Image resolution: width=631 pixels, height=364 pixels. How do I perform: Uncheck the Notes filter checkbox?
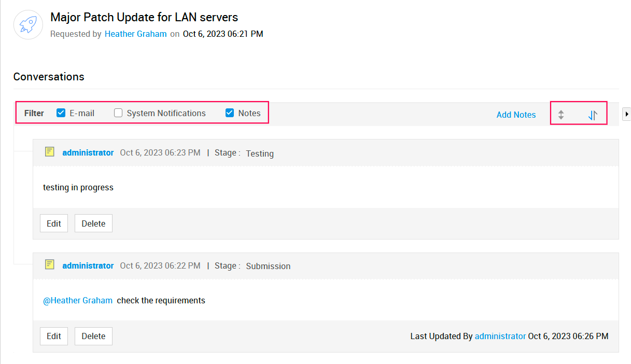(x=230, y=113)
